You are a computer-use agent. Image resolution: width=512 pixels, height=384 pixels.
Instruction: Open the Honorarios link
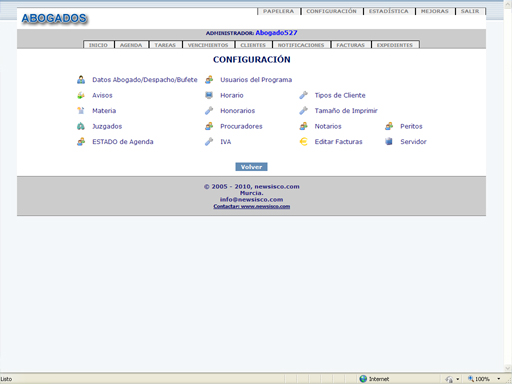pyautogui.click(x=237, y=111)
